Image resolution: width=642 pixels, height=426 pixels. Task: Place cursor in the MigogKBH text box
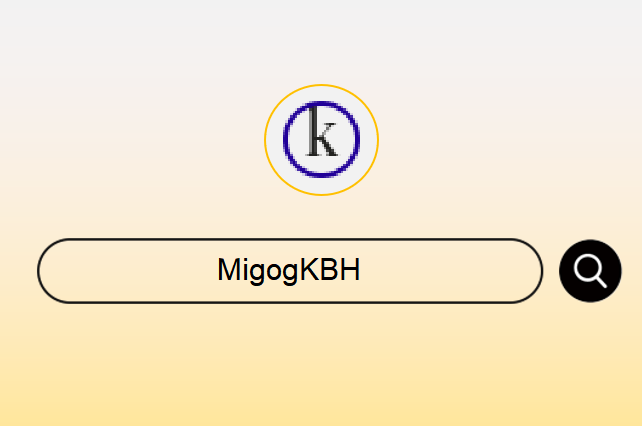[x=290, y=271]
